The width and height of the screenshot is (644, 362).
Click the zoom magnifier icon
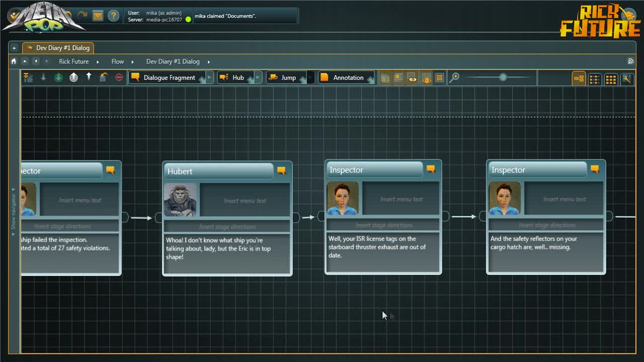coord(454,77)
